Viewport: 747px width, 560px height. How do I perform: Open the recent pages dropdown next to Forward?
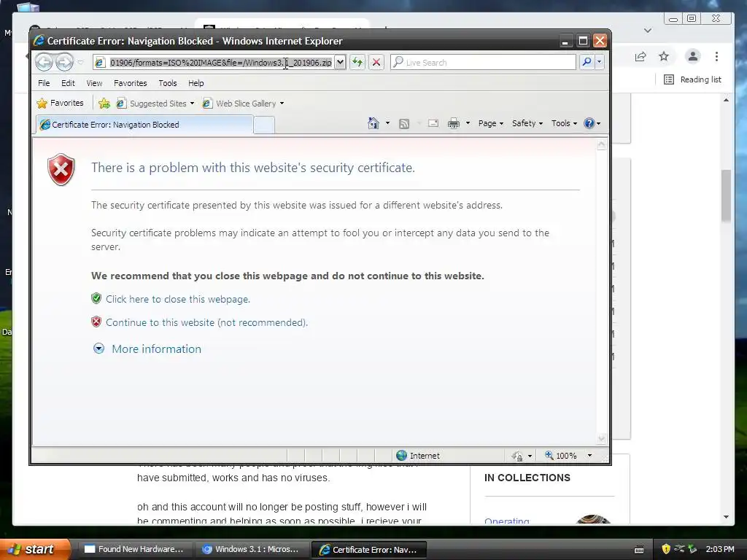(x=80, y=63)
